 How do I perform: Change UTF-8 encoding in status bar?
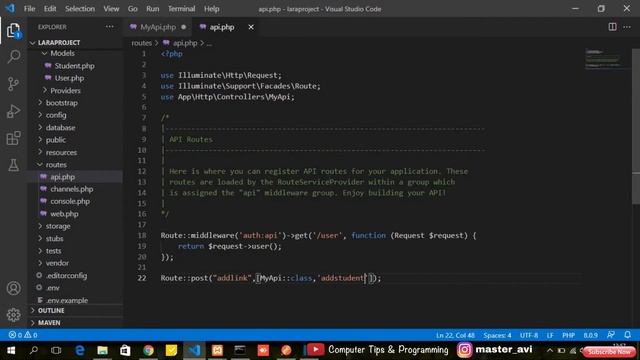point(529,335)
